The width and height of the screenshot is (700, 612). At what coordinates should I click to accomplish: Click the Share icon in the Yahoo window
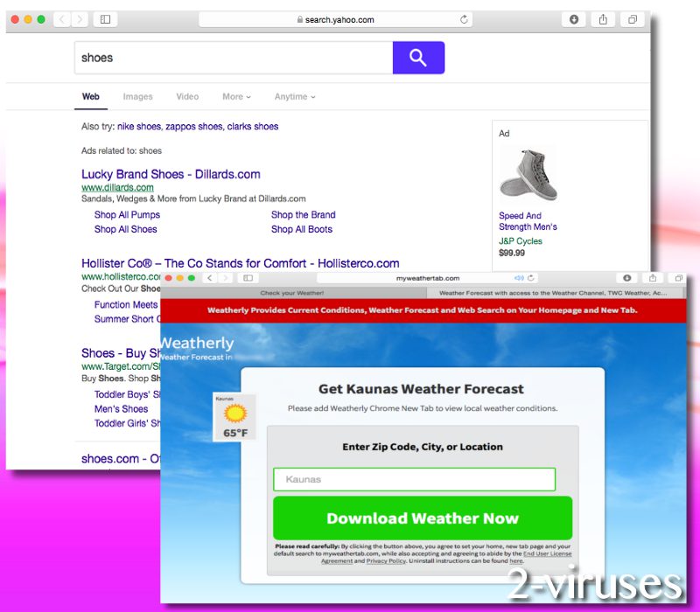pos(602,18)
